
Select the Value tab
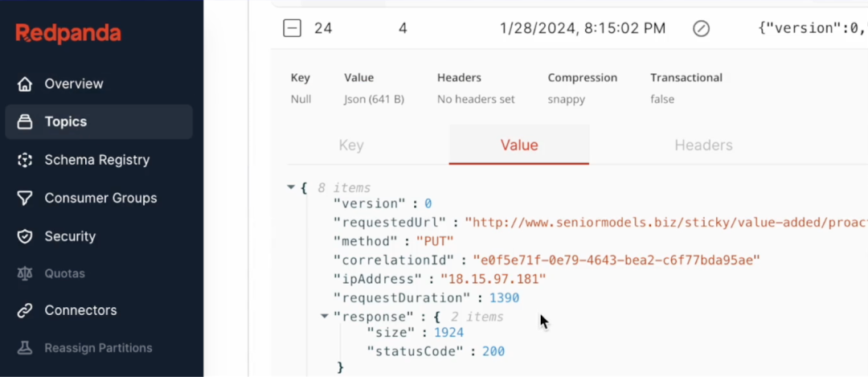pyautogui.click(x=519, y=145)
